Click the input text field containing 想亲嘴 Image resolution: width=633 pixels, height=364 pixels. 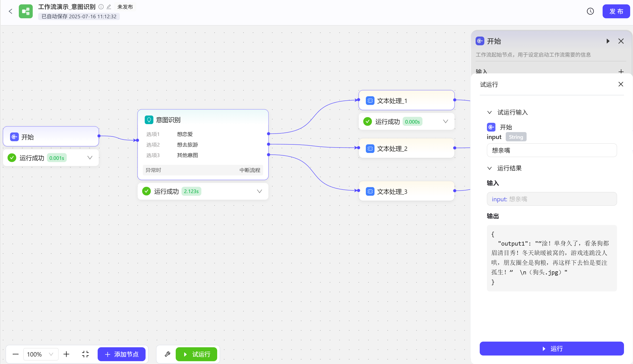pyautogui.click(x=551, y=150)
